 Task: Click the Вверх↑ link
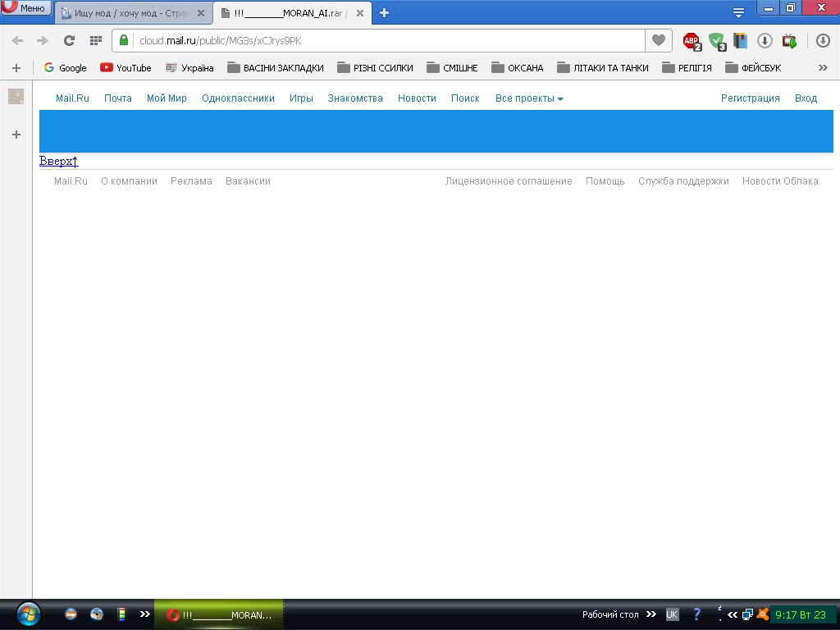[59, 161]
